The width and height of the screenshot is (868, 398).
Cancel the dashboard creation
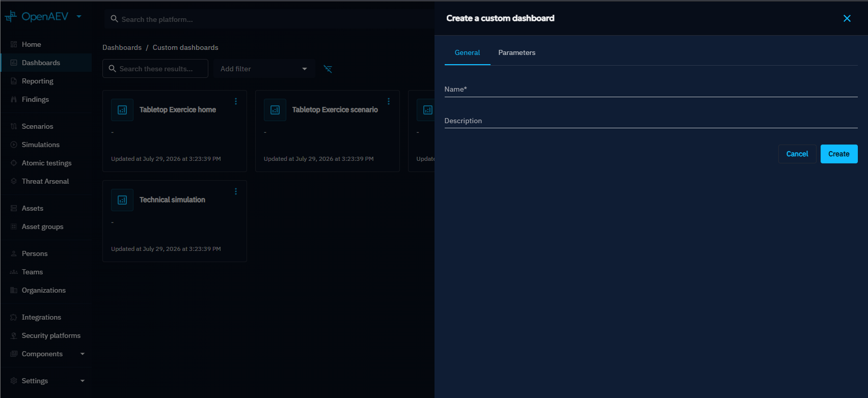797,154
